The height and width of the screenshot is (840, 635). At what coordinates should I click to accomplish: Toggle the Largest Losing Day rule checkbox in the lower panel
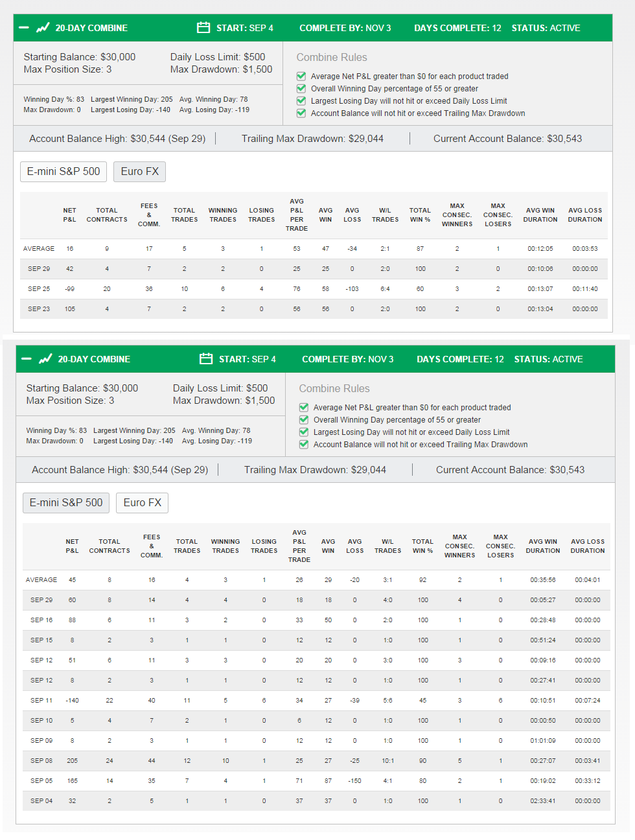click(304, 432)
